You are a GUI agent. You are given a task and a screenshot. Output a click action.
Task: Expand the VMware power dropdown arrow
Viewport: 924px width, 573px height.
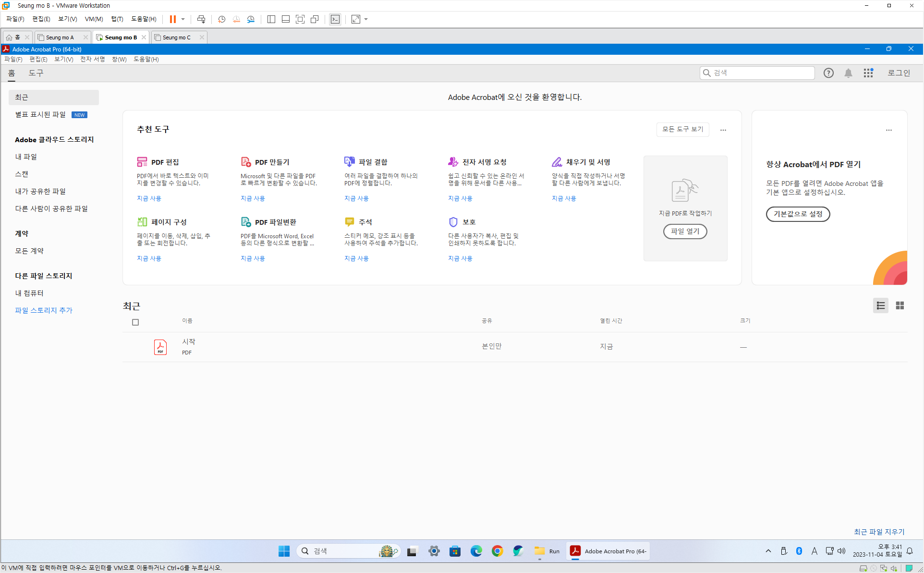[x=183, y=19]
